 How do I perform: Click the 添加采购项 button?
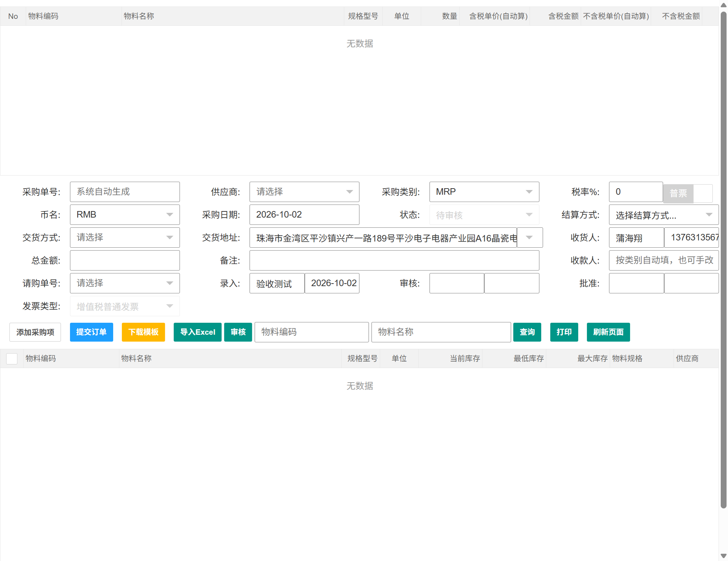[x=35, y=332]
